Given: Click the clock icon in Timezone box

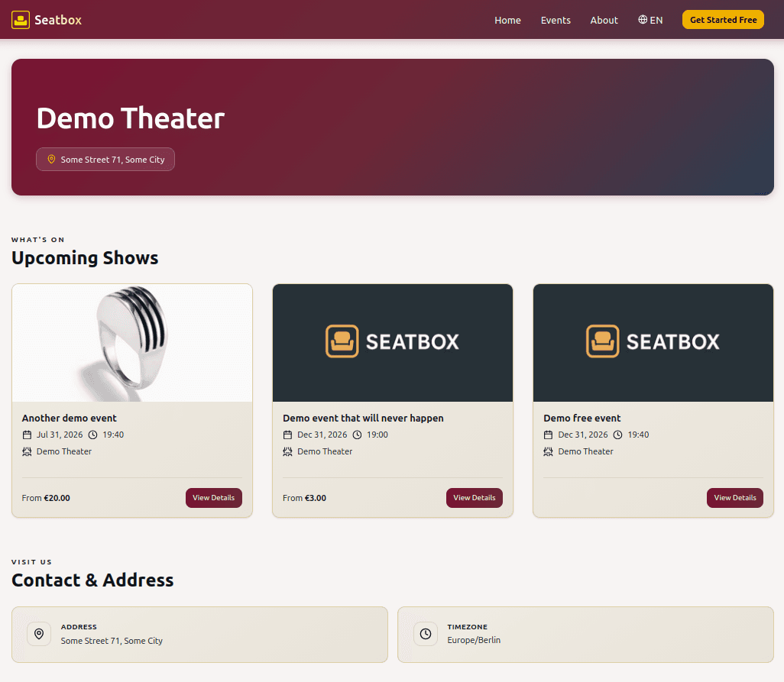Looking at the screenshot, I should pos(426,634).
